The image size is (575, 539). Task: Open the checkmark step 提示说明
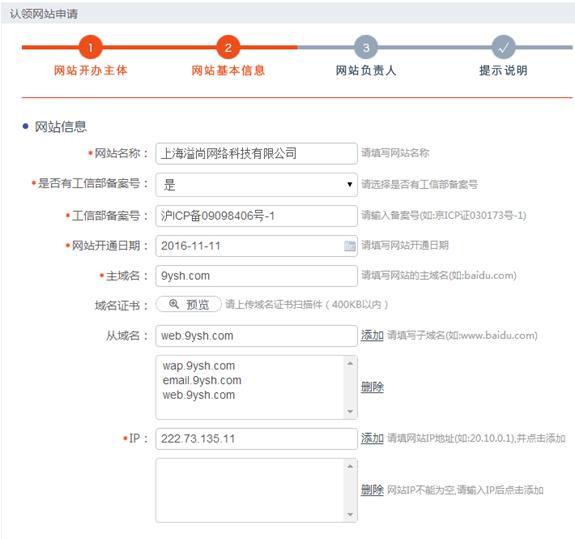point(503,47)
